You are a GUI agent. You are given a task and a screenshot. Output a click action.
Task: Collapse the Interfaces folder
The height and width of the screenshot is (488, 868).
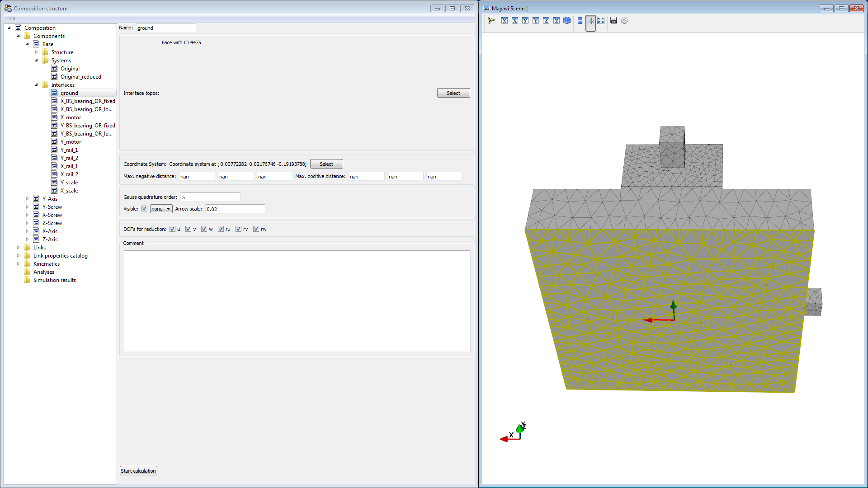point(36,85)
